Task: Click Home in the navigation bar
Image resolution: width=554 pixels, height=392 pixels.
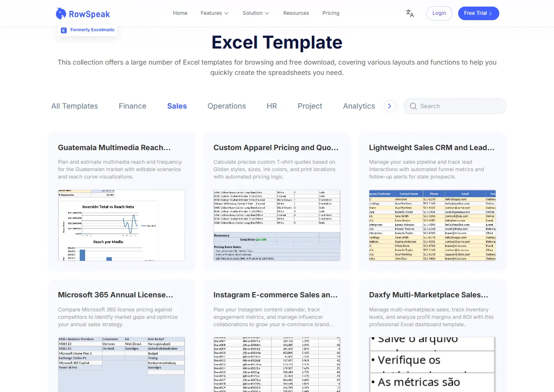Action: [180, 13]
